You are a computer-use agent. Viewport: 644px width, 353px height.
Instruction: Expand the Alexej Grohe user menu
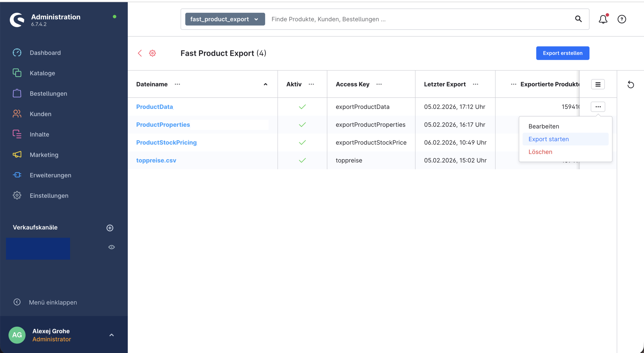coord(111,335)
